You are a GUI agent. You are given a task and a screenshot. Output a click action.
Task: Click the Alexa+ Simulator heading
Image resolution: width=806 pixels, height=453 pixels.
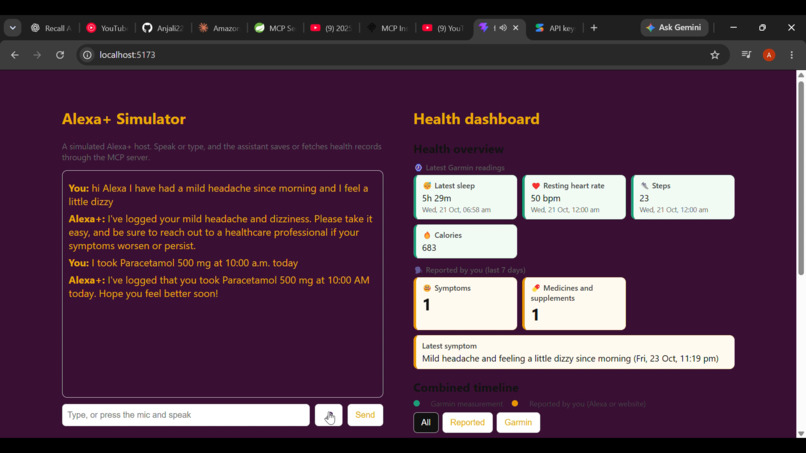click(x=124, y=119)
